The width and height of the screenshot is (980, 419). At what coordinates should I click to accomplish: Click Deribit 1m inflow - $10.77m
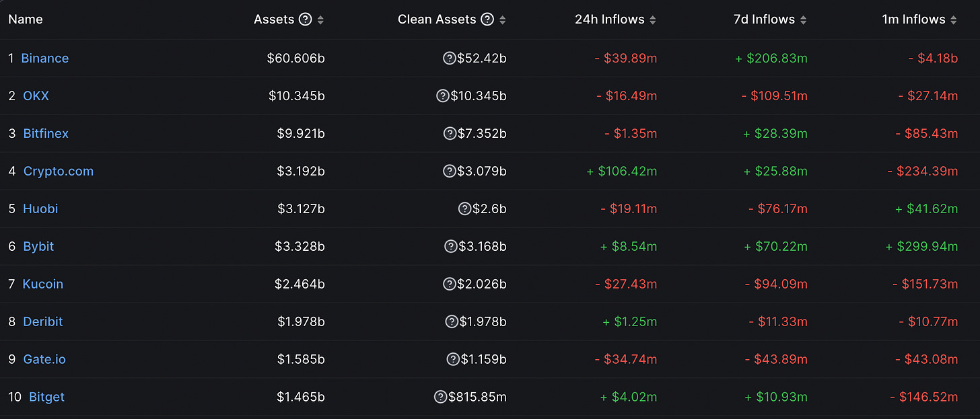click(x=928, y=322)
